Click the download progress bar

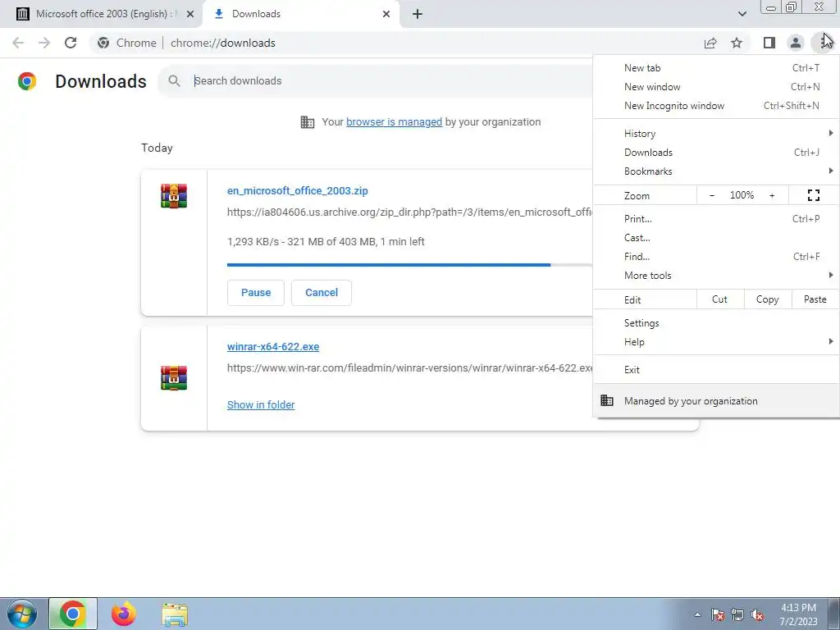point(410,265)
